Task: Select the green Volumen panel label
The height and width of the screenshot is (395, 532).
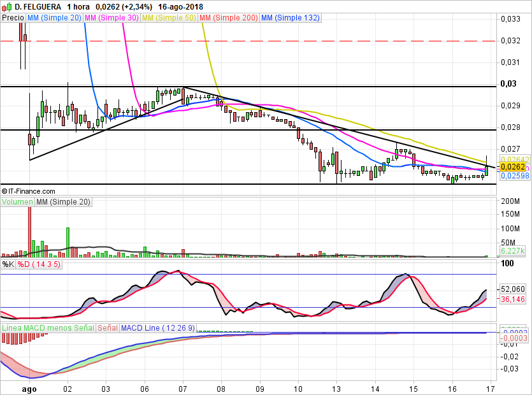Action: (x=17, y=202)
